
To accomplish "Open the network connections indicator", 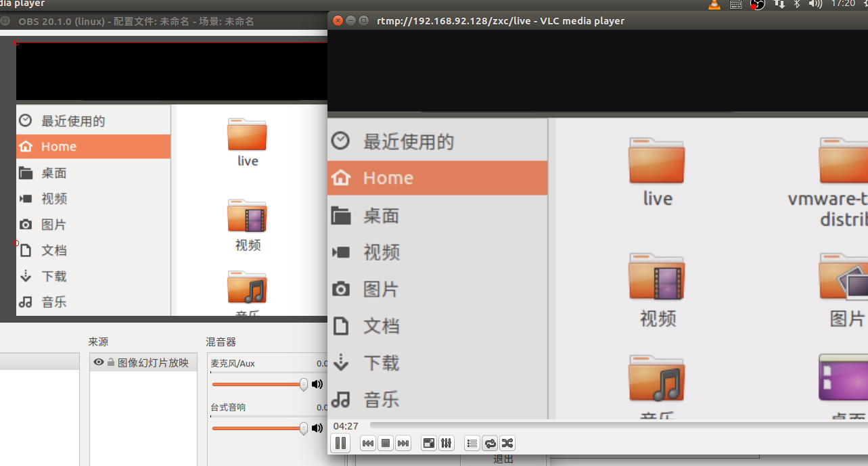I will (x=779, y=4).
